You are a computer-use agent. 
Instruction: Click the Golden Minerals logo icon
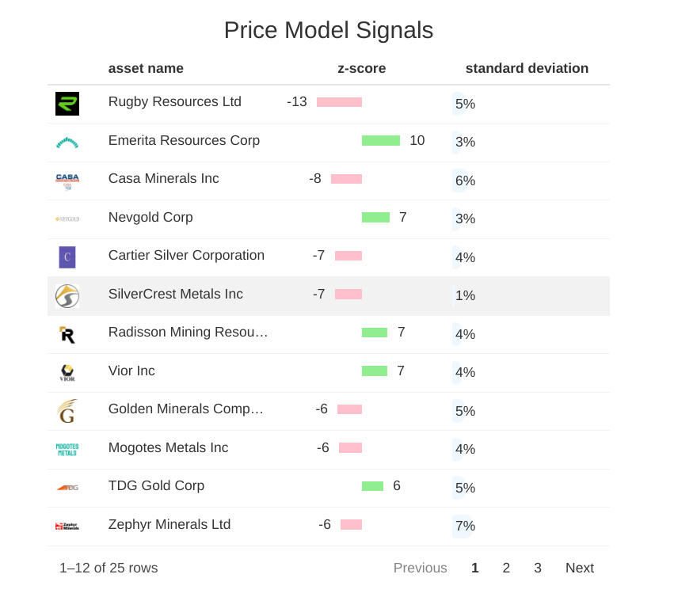point(67,411)
